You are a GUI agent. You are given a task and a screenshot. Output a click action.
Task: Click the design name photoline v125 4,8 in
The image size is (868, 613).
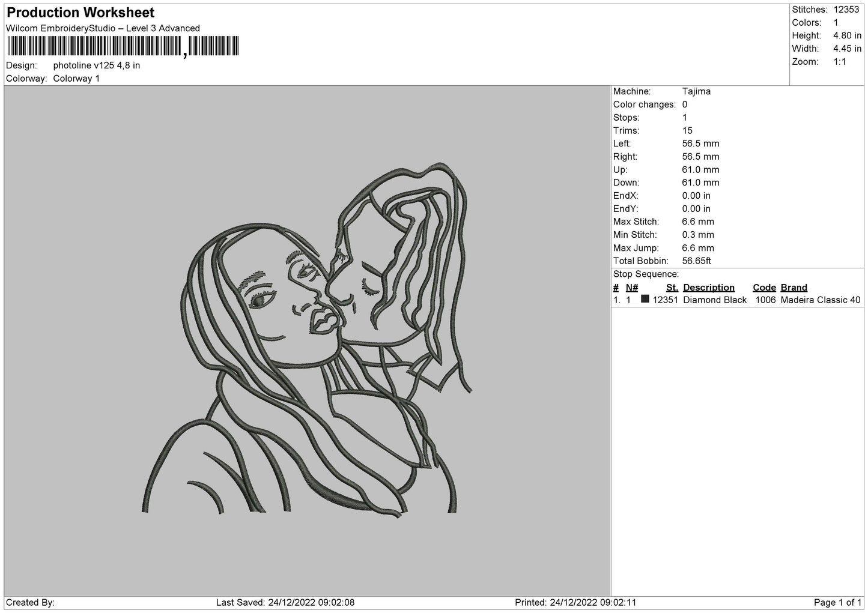pyautogui.click(x=97, y=65)
